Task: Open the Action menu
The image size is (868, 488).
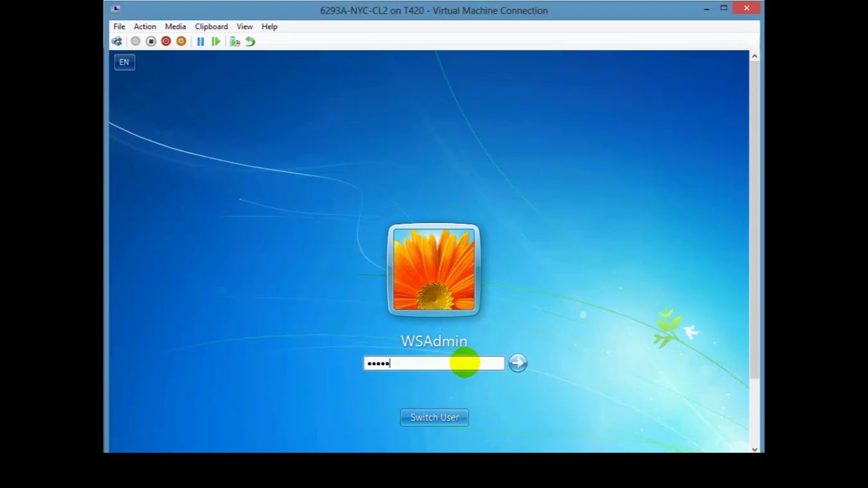Action: [144, 26]
